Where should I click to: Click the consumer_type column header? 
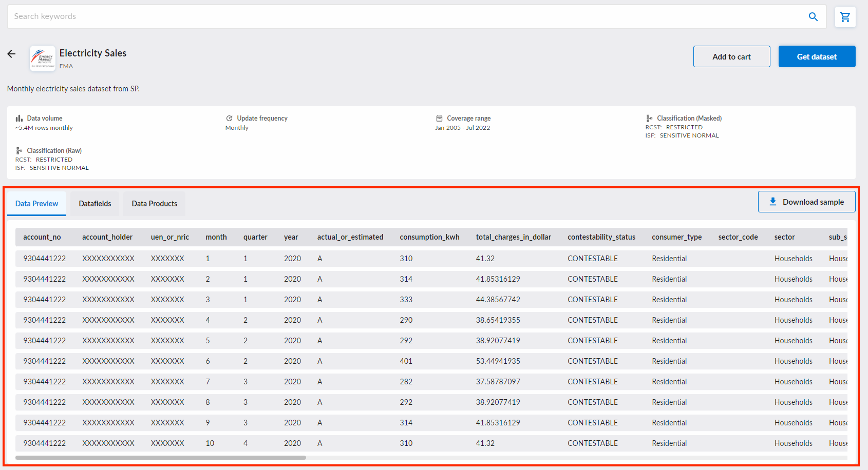click(x=677, y=237)
